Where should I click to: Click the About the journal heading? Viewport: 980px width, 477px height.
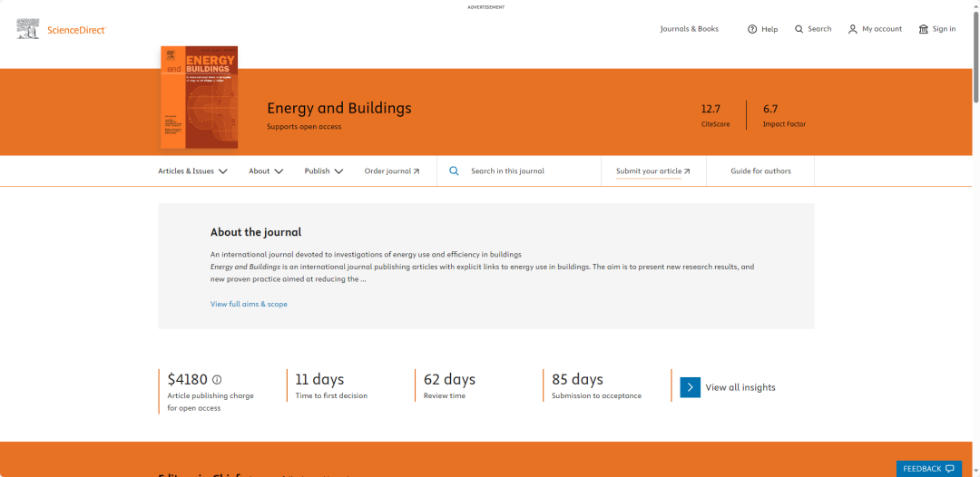256,232
